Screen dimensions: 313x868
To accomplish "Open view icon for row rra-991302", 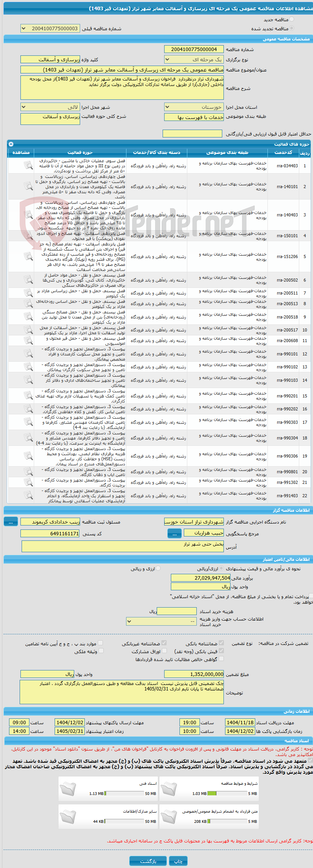I will (x=28, y=482).
